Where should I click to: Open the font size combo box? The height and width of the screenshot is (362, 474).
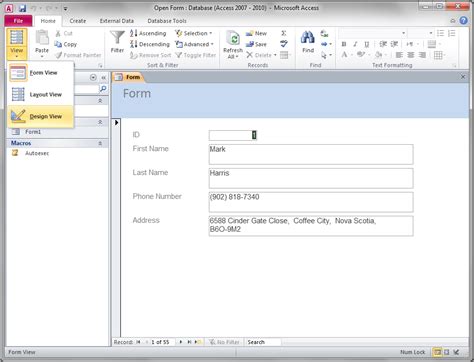420,33
